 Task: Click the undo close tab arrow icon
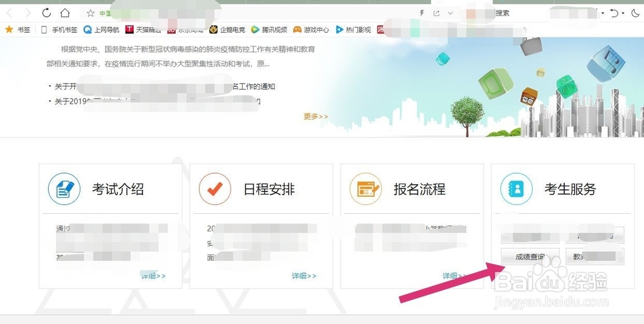pos(614,13)
